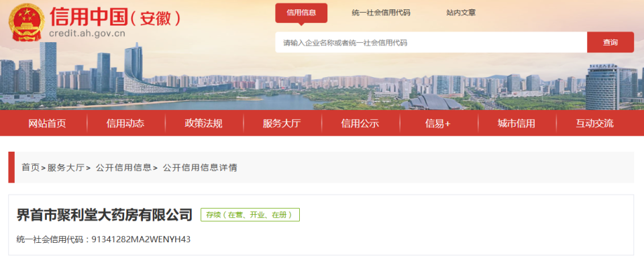Click the national emblem logo icon
Viewport: 644px width, 259px height.
click(x=27, y=22)
